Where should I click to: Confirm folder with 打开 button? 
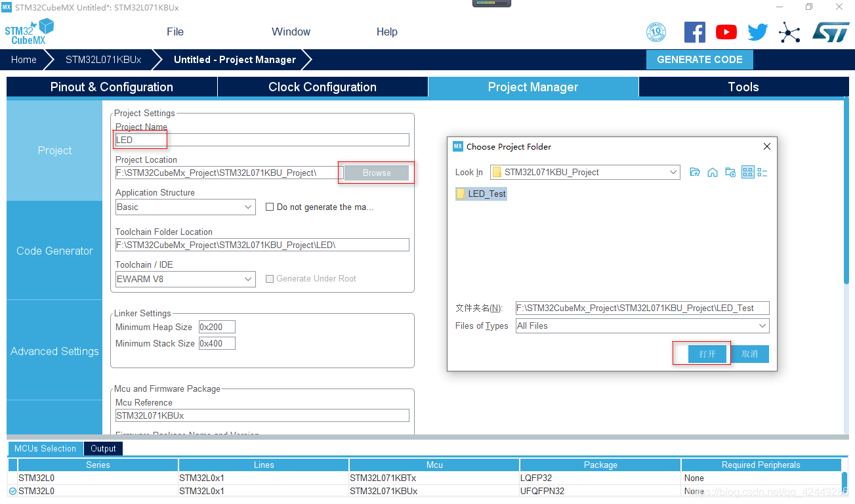click(x=707, y=354)
